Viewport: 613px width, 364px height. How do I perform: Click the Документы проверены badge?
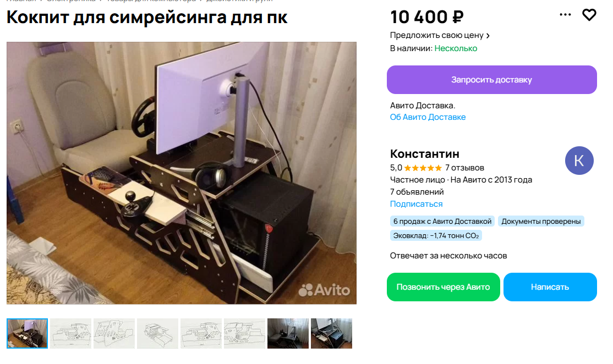pyautogui.click(x=541, y=222)
